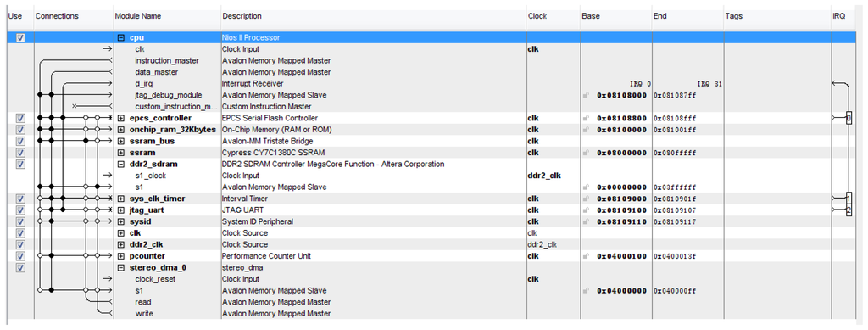Collapse the ddr2_sdram module
Image resolution: width=868 pixels, height=330 pixels.
pyautogui.click(x=121, y=165)
